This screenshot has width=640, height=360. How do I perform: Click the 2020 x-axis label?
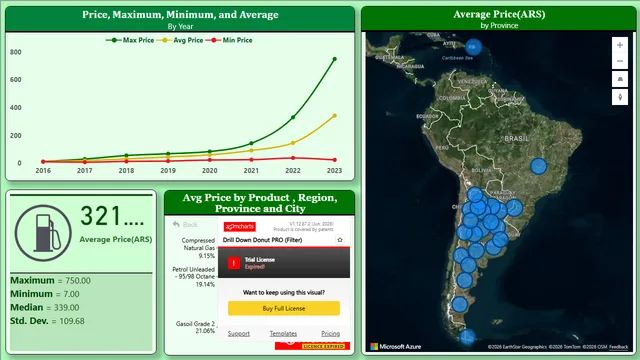click(210, 171)
